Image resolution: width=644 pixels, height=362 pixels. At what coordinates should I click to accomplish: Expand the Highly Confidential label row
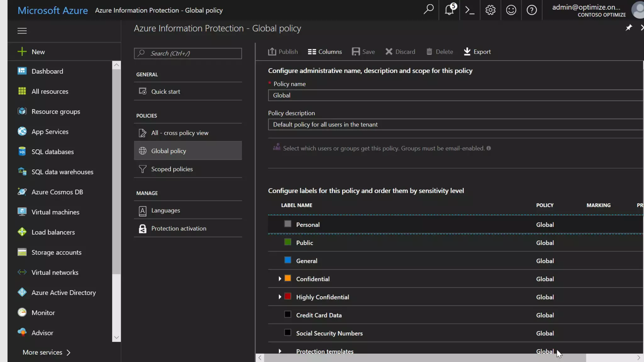(x=280, y=297)
